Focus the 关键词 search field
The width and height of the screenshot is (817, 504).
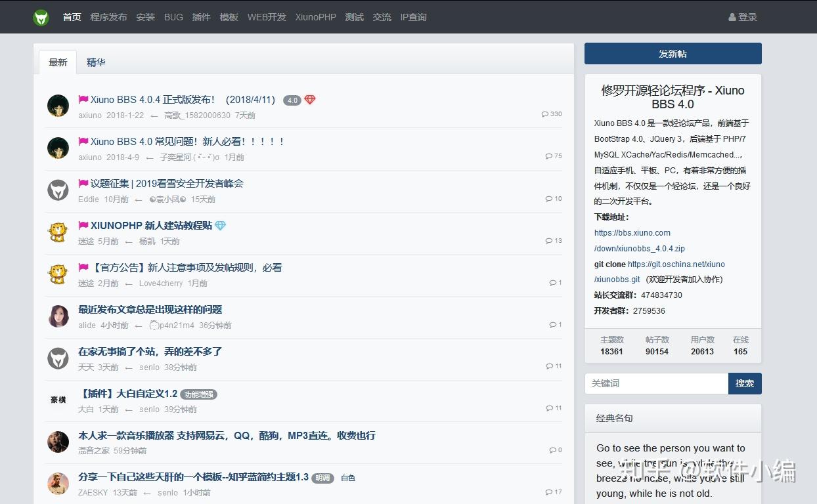click(x=656, y=383)
